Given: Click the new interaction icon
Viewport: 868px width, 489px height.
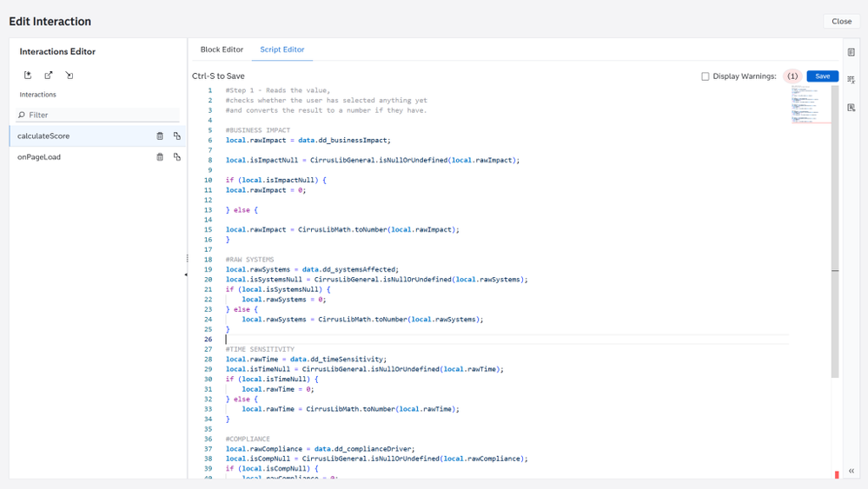Looking at the screenshot, I should 28,76.
